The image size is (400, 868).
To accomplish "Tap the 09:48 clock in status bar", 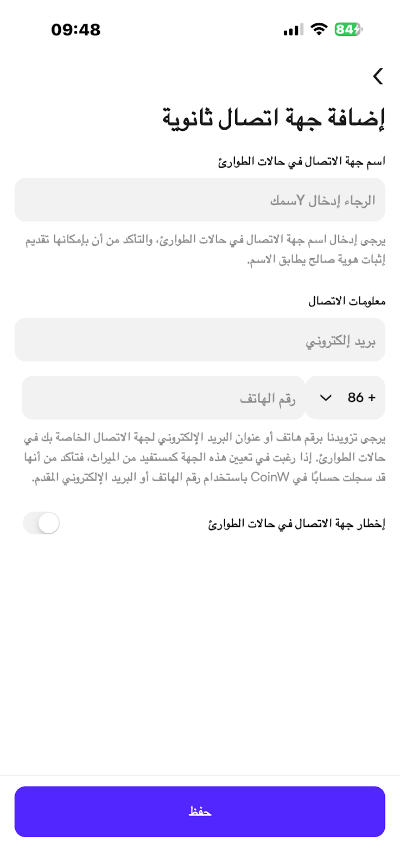I will 76,29.
